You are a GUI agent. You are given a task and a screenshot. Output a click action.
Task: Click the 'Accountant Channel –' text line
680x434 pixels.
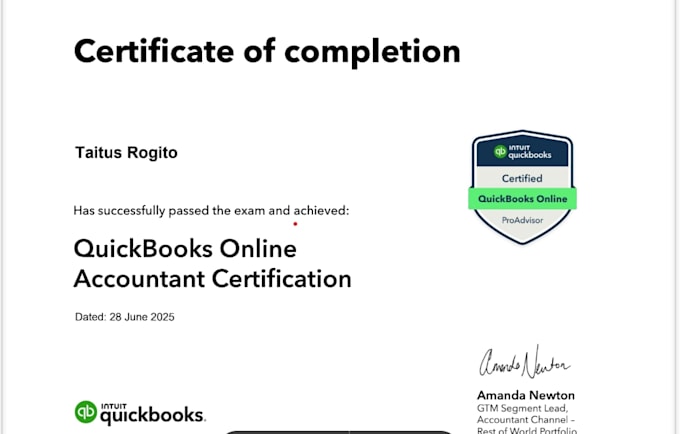click(x=526, y=420)
